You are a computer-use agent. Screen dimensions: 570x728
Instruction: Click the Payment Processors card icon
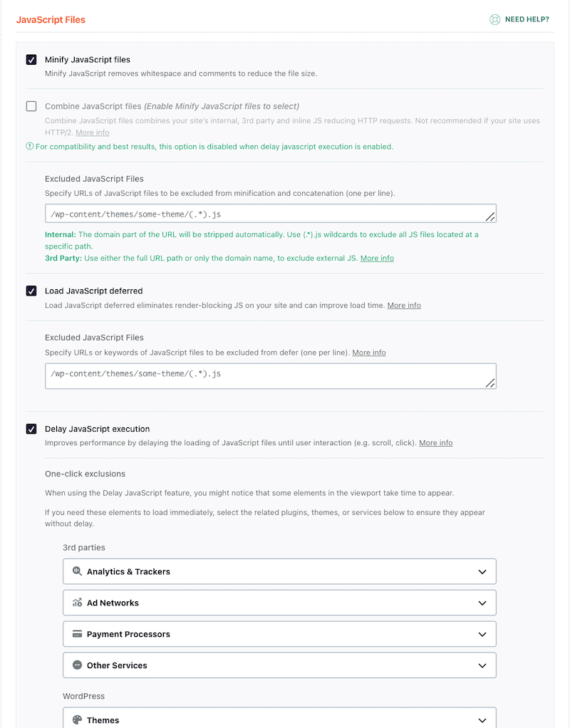(77, 634)
